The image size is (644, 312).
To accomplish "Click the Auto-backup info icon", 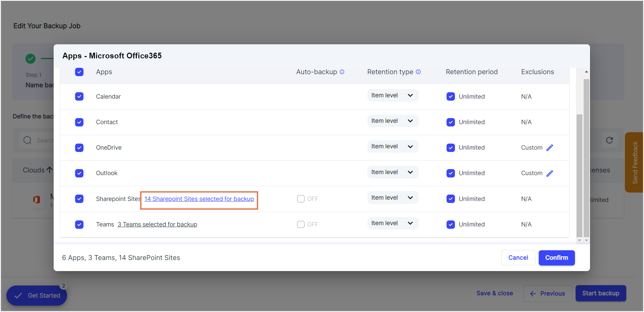I will pyautogui.click(x=342, y=72).
